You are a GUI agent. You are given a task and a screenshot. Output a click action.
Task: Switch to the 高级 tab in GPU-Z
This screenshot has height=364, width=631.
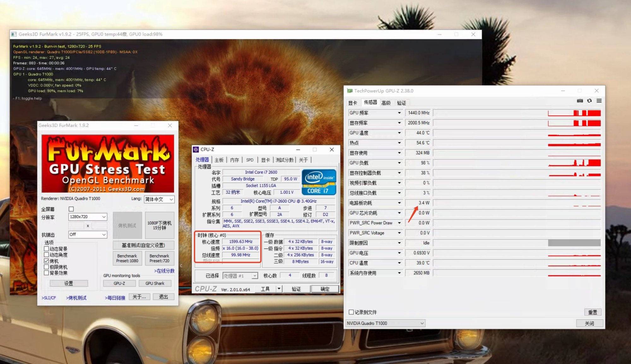point(386,103)
